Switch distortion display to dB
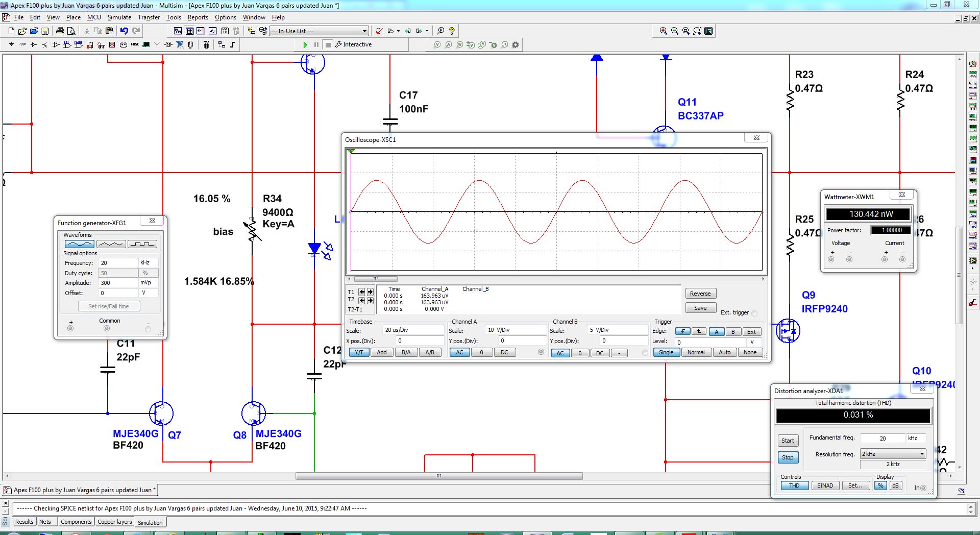980x535 pixels. [x=895, y=485]
